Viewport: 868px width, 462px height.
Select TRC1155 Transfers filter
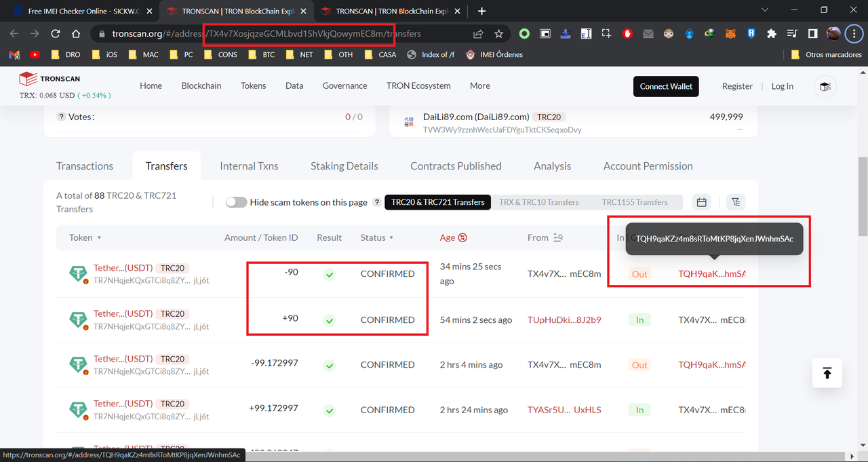click(x=635, y=202)
